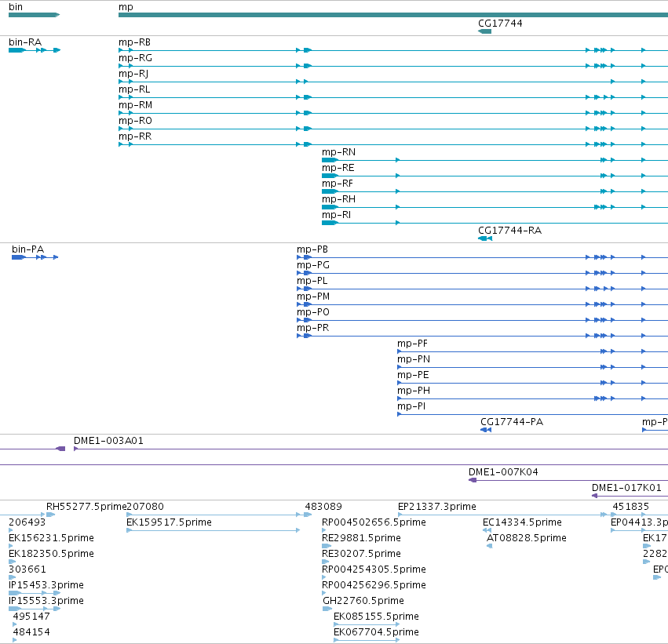The image size is (668, 644).
Task: Select protein mp-PG label
Action: click(313, 265)
